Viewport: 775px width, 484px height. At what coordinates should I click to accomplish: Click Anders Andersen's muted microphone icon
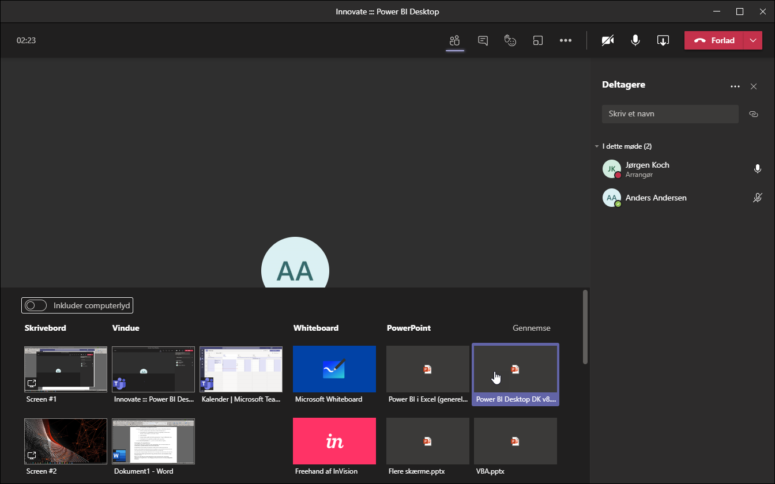[757, 198]
